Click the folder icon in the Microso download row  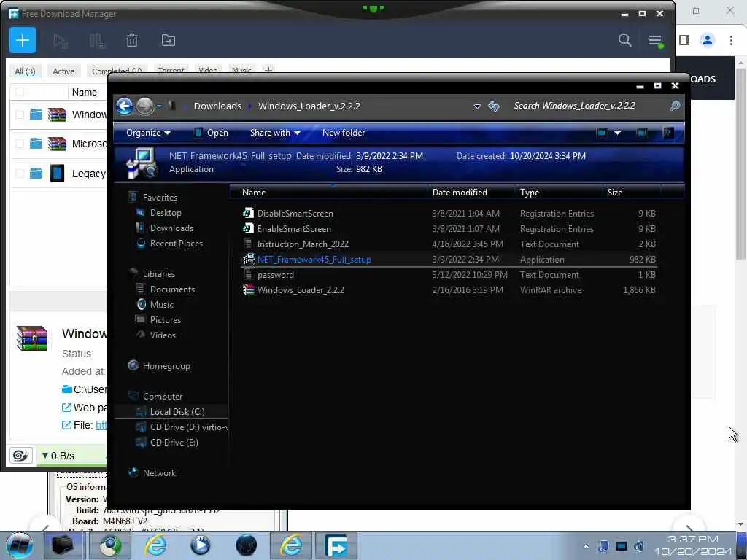click(x=36, y=144)
